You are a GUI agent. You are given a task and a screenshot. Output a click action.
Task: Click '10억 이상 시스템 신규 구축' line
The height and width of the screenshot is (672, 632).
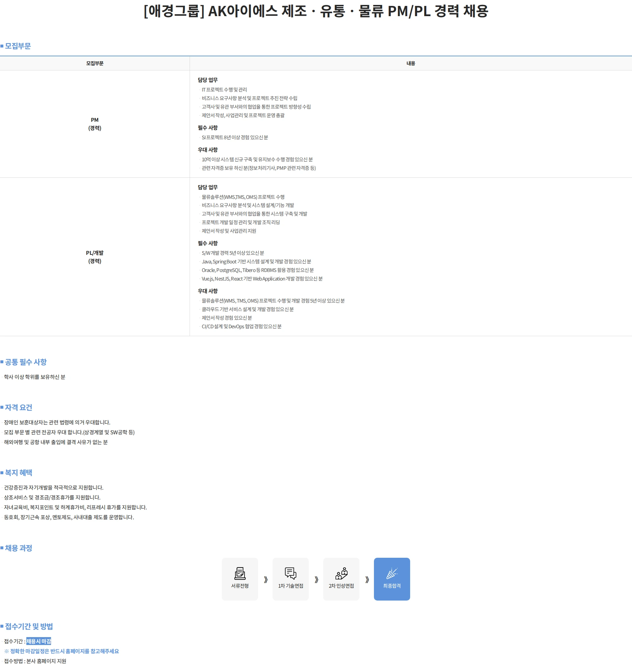(257, 159)
